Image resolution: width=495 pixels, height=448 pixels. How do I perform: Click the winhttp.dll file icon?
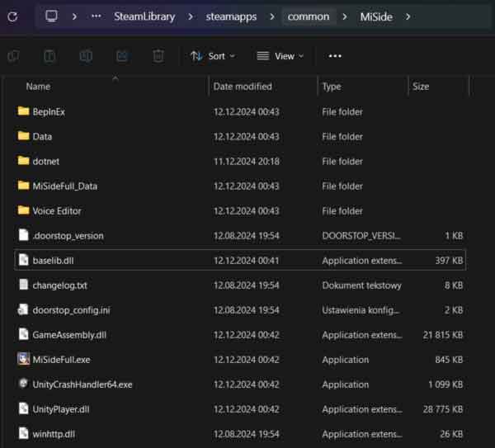(23, 433)
